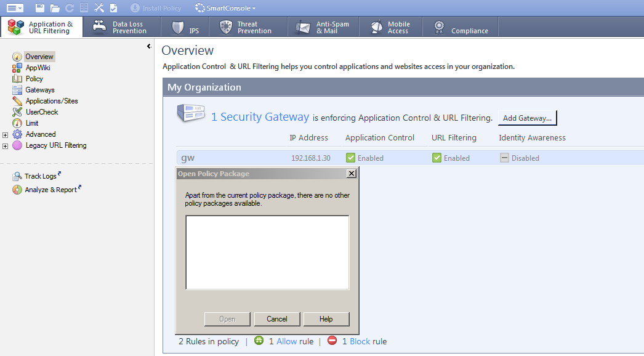644x356 pixels.
Task: Click URL Filtering green Enabled checkmark
Action: click(437, 158)
